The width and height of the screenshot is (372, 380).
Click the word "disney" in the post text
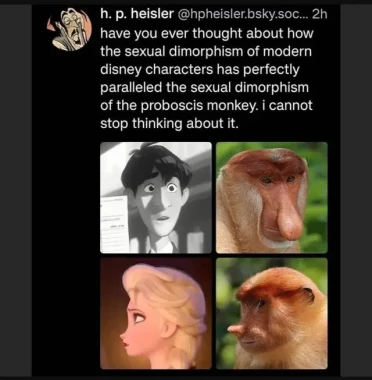pos(121,70)
